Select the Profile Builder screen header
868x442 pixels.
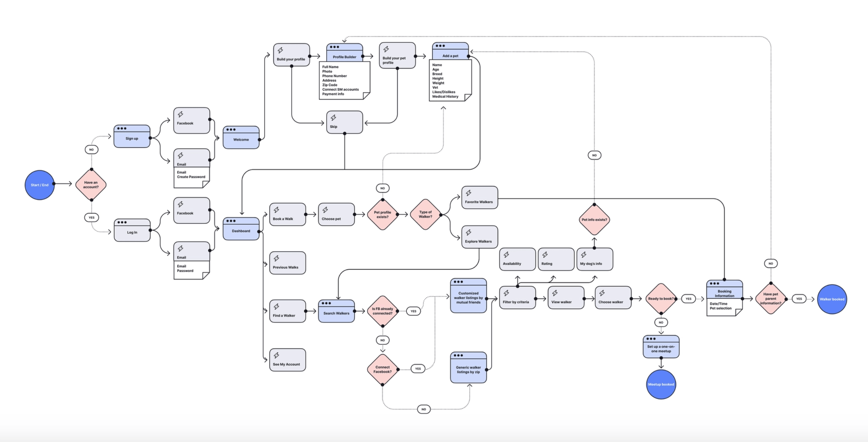pos(345,53)
